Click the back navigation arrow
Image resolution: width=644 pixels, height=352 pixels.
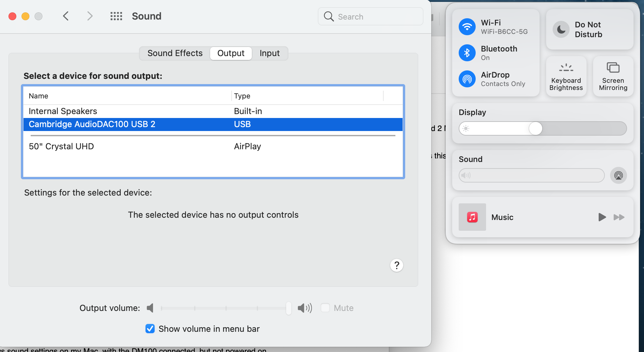pos(66,16)
